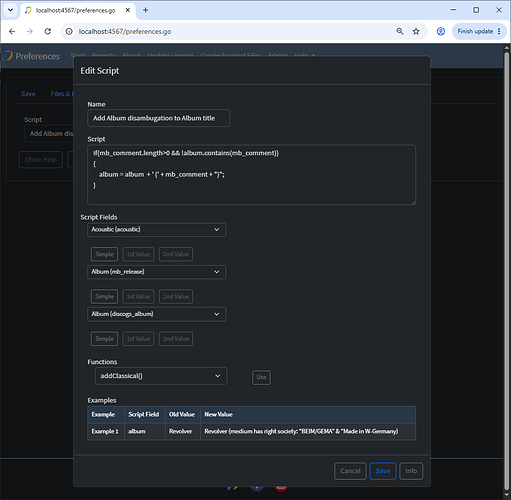Close the preferences.go browser tab
The width and height of the screenshot is (511, 500).
click(128, 10)
